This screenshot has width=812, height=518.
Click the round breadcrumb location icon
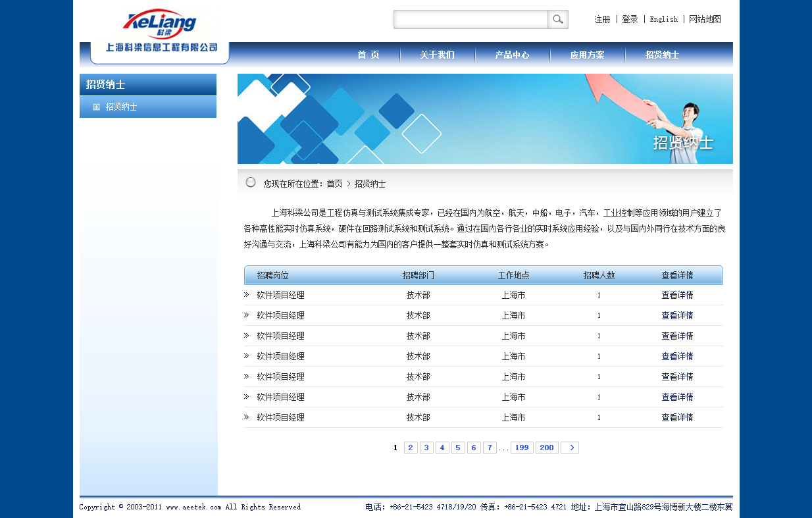tap(251, 182)
